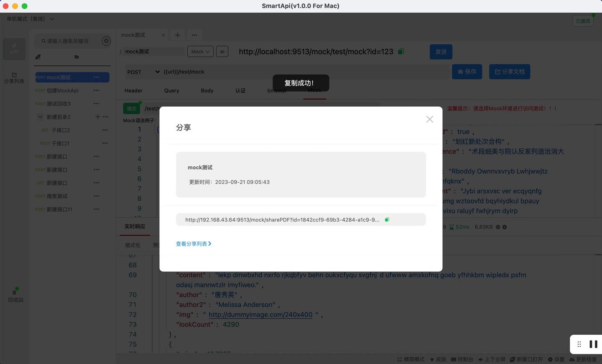Click the 发送 send button

pyautogui.click(x=441, y=52)
